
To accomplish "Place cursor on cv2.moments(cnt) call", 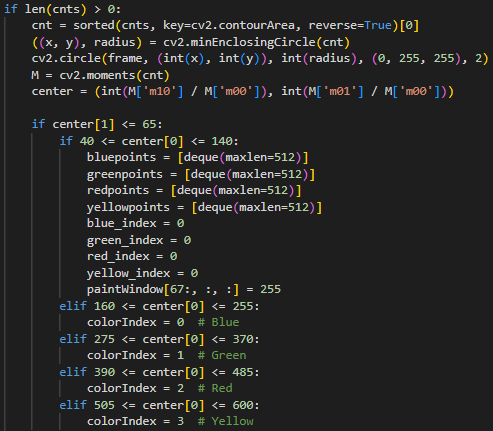I will coord(114,75).
